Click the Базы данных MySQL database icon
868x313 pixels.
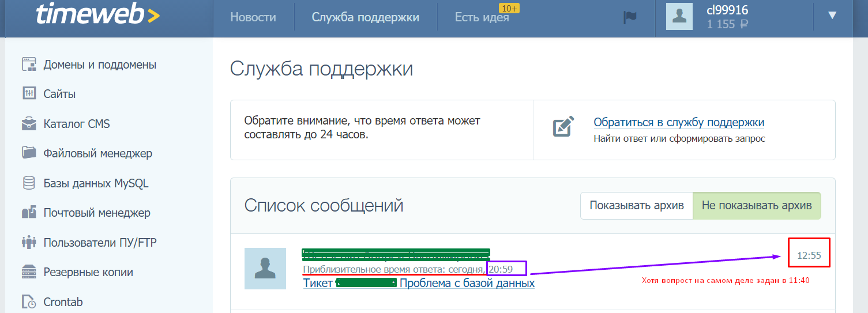point(29,183)
